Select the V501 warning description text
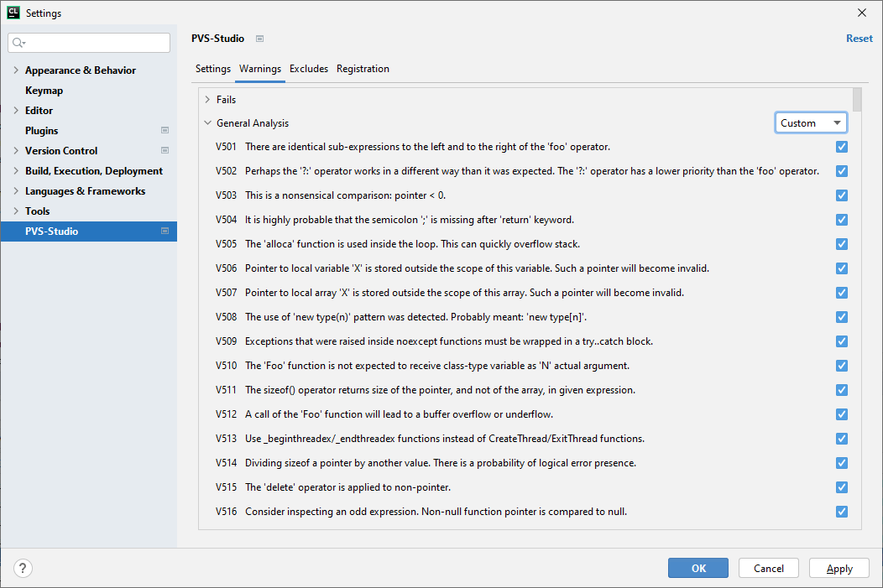Viewport: 883px width, 588px height. click(x=427, y=147)
